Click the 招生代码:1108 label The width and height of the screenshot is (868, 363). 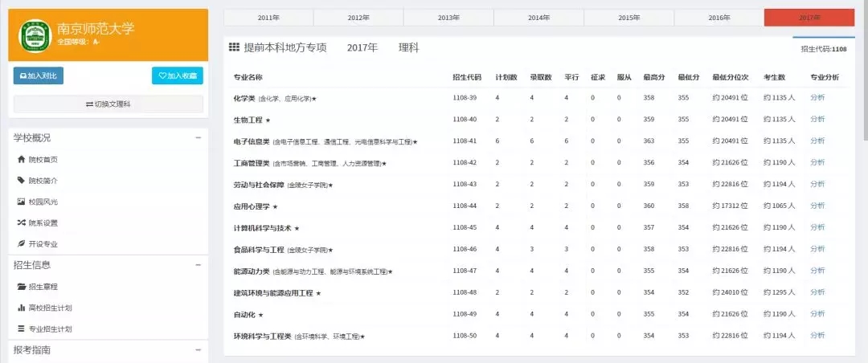[x=824, y=49]
